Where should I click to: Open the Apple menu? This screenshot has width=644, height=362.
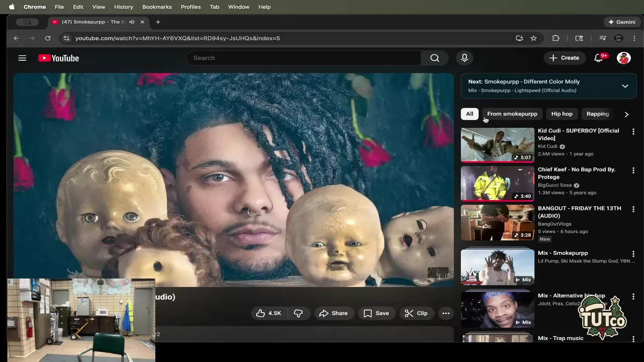click(x=12, y=7)
